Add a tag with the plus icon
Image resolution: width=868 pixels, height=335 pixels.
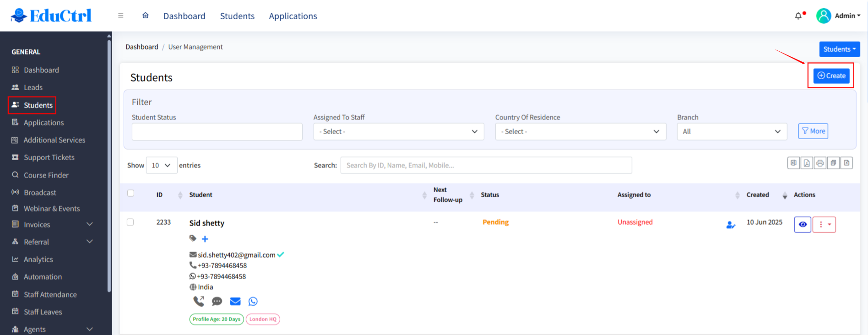pos(205,239)
